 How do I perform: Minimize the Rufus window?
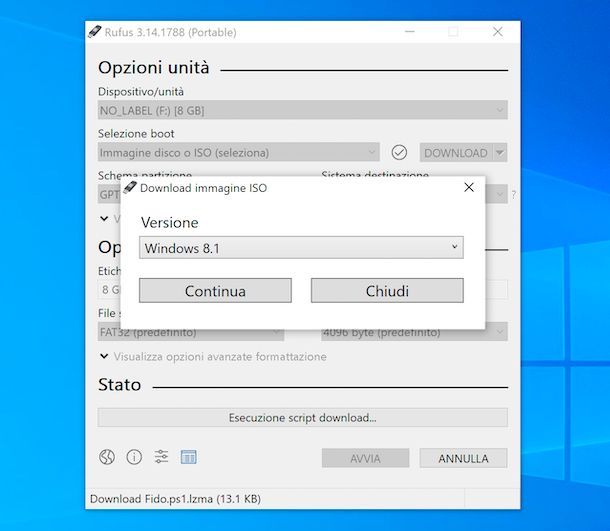(410, 32)
